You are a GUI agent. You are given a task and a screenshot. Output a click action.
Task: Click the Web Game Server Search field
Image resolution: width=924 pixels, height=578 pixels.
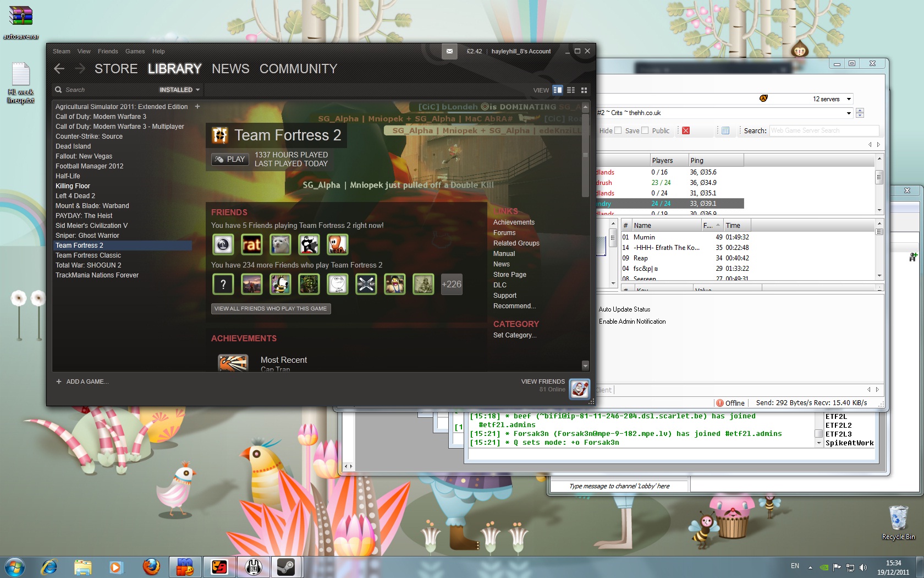[824, 130]
